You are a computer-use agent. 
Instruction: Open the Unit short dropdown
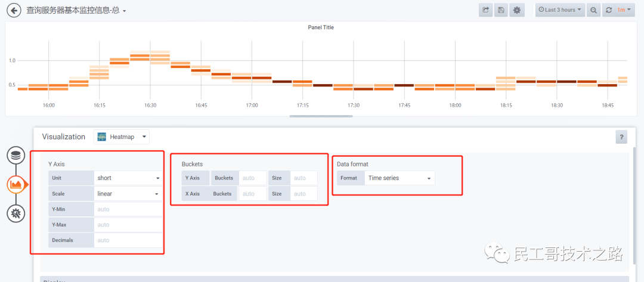coord(128,178)
